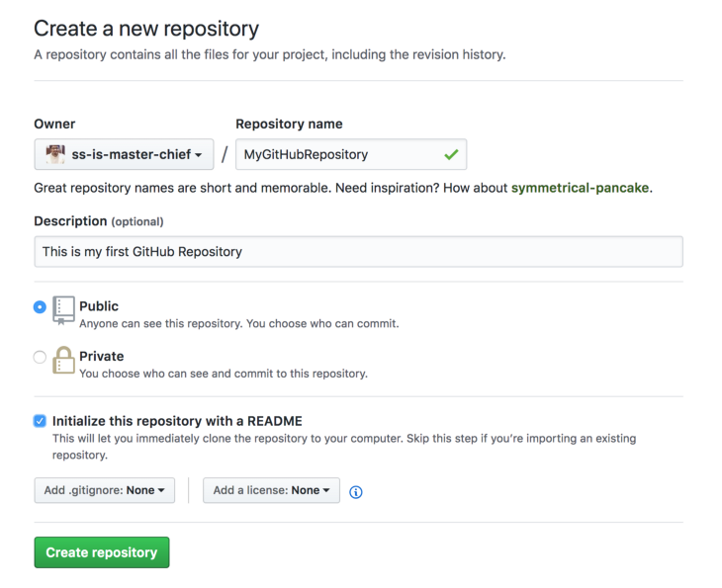722x588 pixels.
Task: Click the bold "Public" label text
Action: (99, 306)
